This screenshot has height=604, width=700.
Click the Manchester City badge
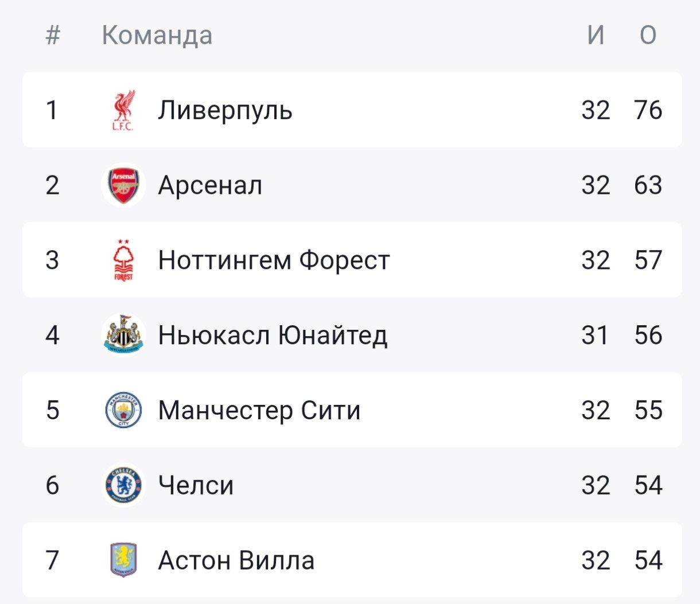[x=123, y=410]
